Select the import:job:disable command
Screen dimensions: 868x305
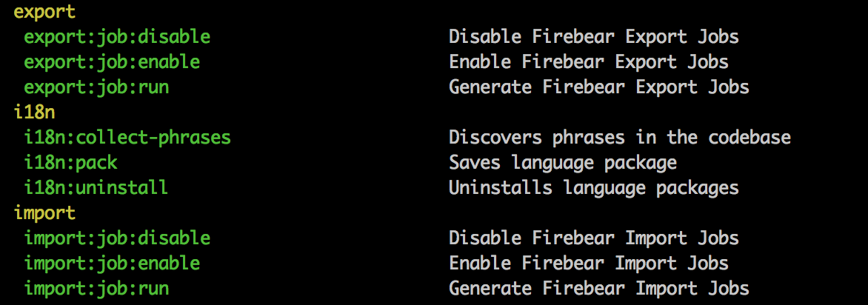(x=117, y=238)
